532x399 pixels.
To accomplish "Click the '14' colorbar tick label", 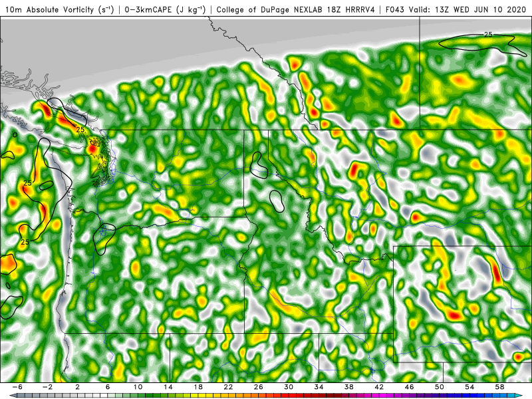I will [x=168, y=387].
